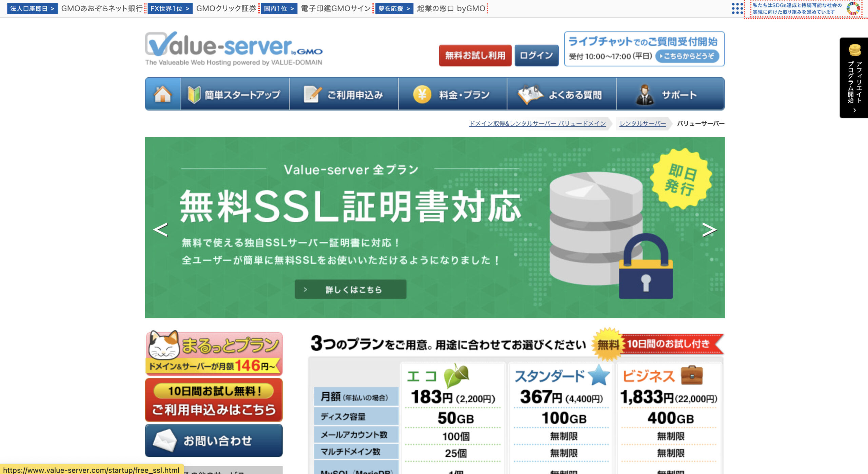868x474 pixels.
Task: Open the サポート navigation item
Action: pos(670,94)
